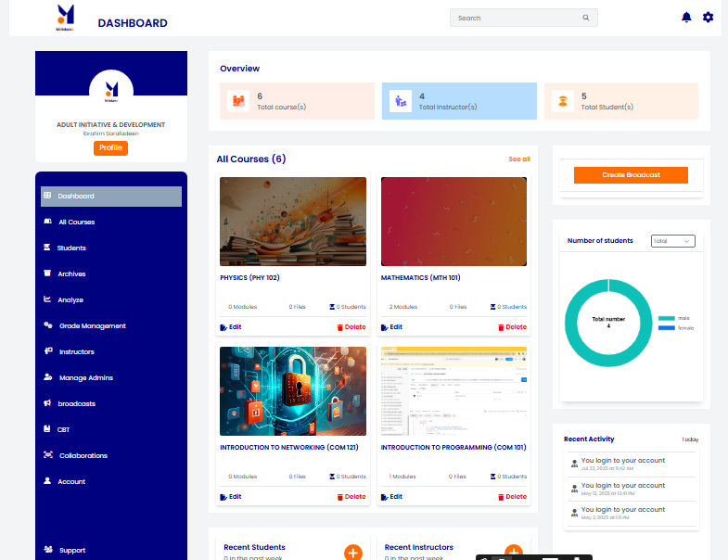Delete the Mathematics (MTH 101) course

point(513,327)
